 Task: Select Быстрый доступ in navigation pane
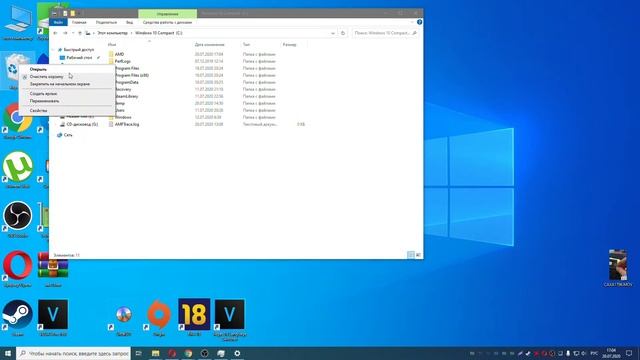[x=78, y=50]
